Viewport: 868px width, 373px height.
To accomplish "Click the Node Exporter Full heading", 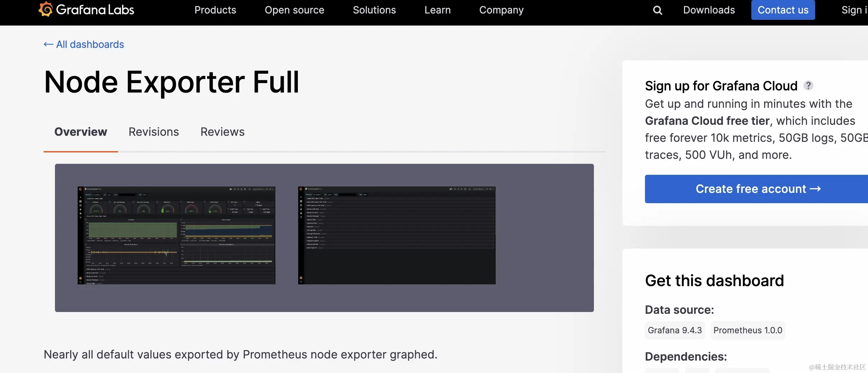I will tap(172, 82).
